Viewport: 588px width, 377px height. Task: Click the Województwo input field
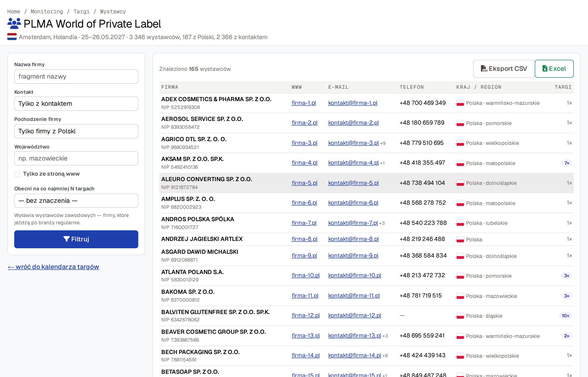click(x=76, y=158)
